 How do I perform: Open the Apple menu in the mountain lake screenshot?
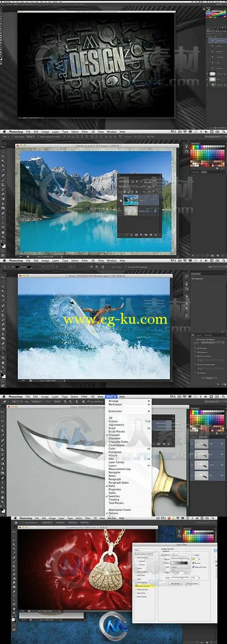[x=4, y=132]
